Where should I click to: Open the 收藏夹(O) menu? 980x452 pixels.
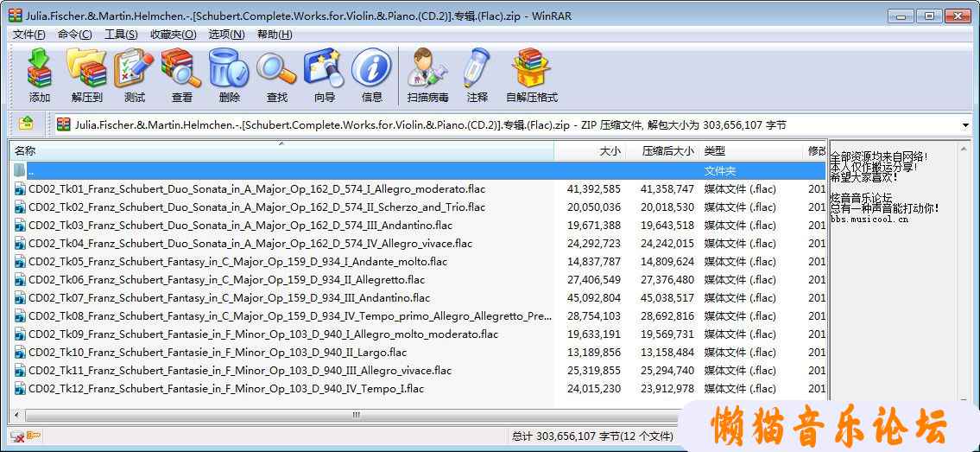tap(174, 35)
